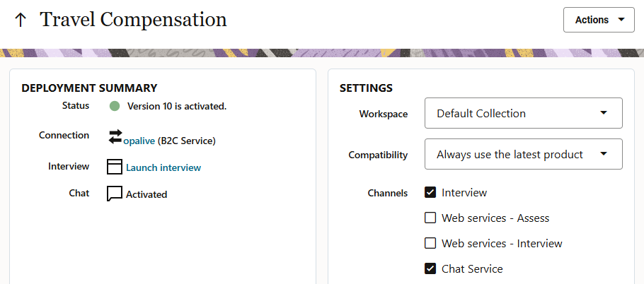
Task: Click the interview window icon
Action: click(x=115, y=167)
